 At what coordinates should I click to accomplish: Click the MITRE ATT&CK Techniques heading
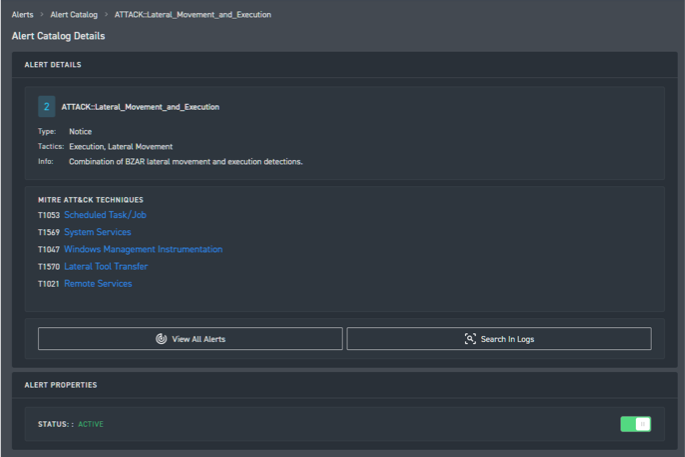(x=90, y=200)
